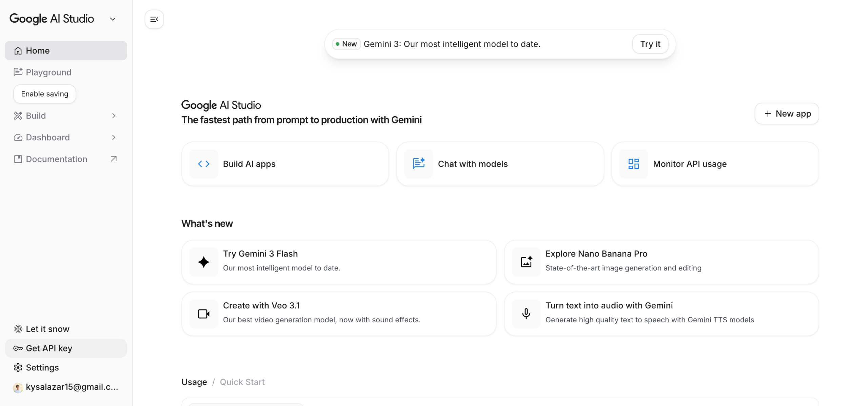Expand the Build menu chevron

point(114,116)
